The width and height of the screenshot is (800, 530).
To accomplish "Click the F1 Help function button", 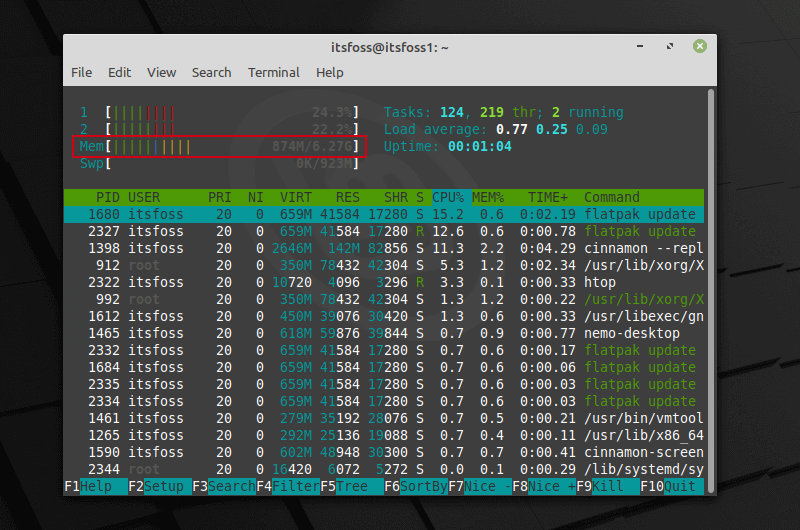I will [x=96, y=487].
